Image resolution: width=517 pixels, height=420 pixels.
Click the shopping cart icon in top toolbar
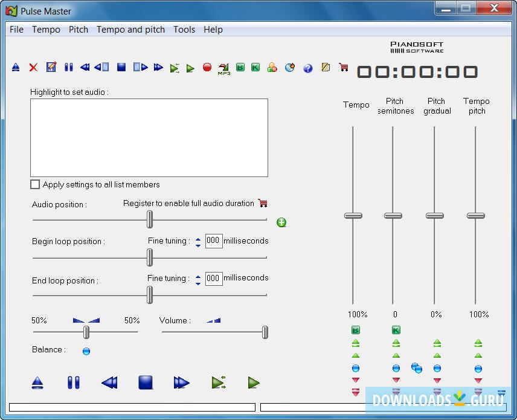[344, 67]
